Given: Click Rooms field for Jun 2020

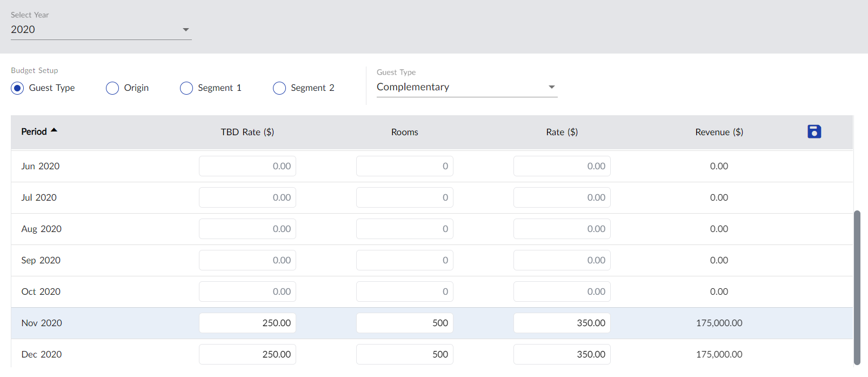Looking at the screenshot, I should [x=405, y=166].
